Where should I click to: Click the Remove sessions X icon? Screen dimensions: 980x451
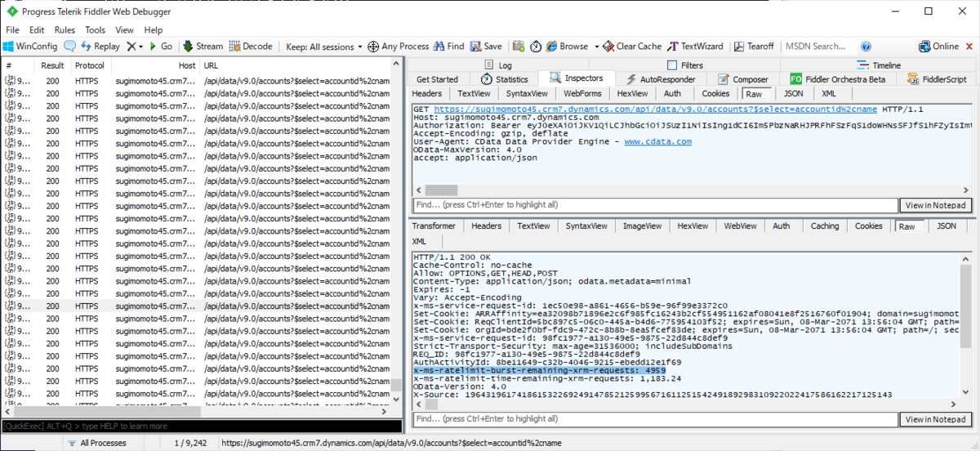(131, 47)
